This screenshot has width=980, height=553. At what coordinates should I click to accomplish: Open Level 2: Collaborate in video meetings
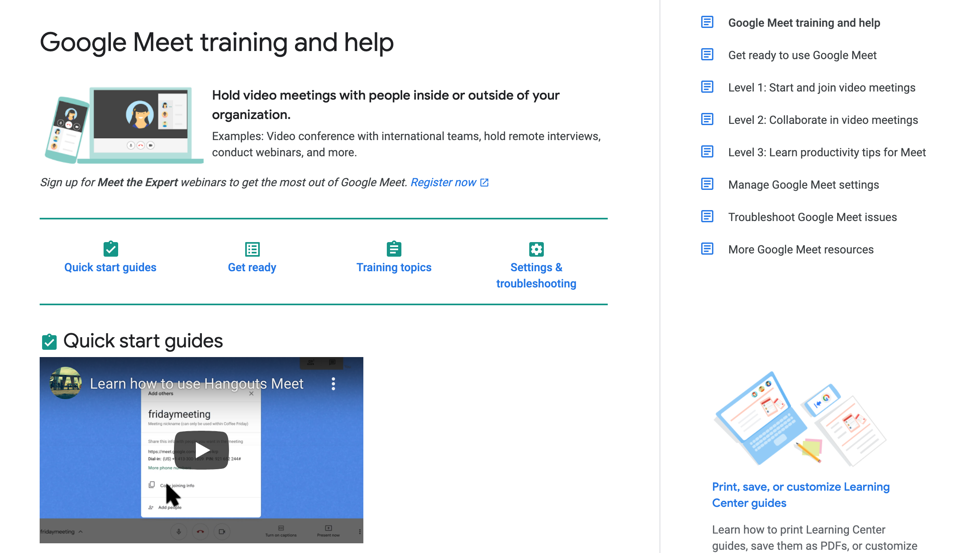pos(823,120)
